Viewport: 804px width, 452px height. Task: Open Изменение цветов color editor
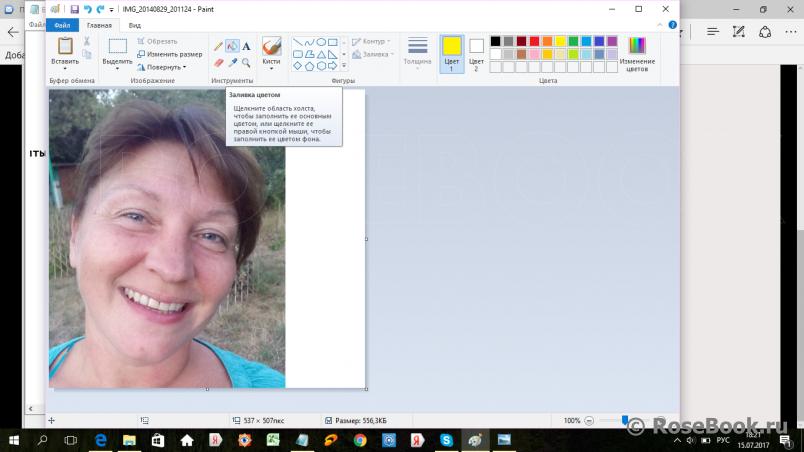coord(637,52)
